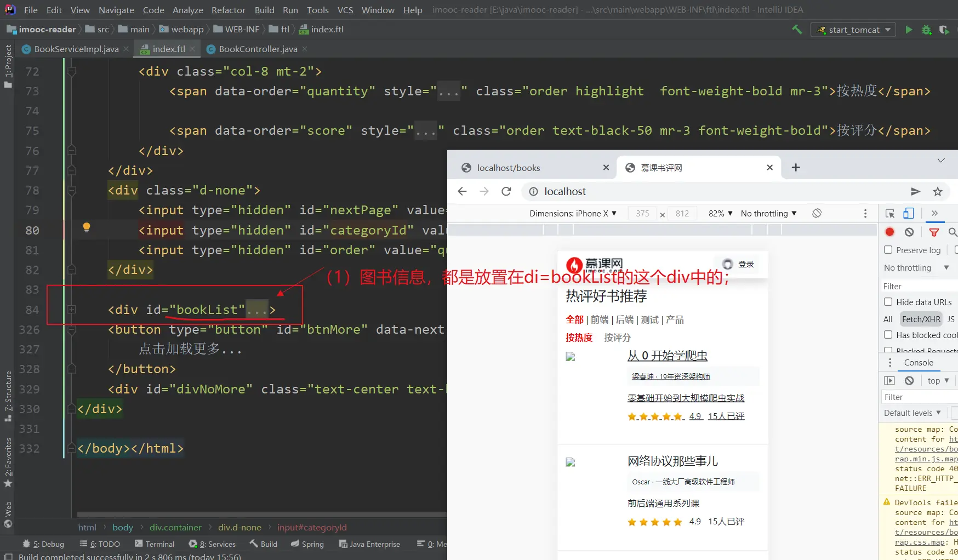958x560 pixels.
Task: Activate DevTools inspect element picker
Action: (890, 214)
